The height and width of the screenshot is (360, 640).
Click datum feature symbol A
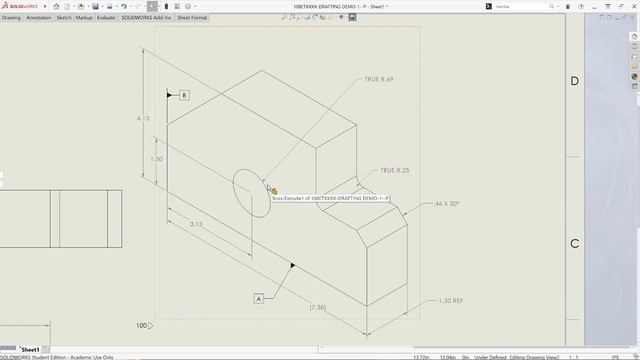(x=258, y=299)
